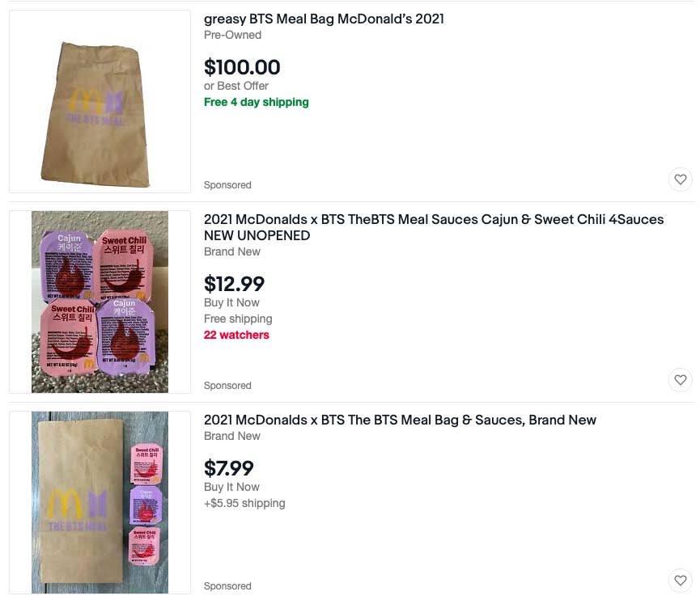Click the $100.00 price
The height and width of the screenshot is (600, 700).
pyautogui.click(x=242, y=67)
